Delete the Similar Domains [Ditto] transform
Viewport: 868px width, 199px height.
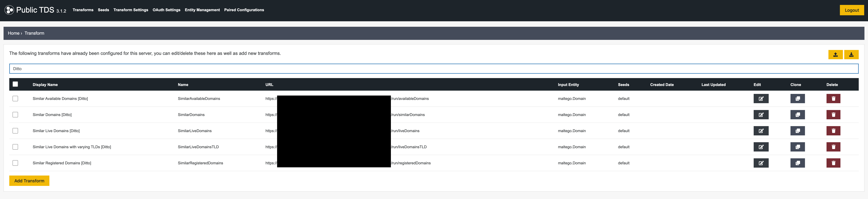click(833, 115)
